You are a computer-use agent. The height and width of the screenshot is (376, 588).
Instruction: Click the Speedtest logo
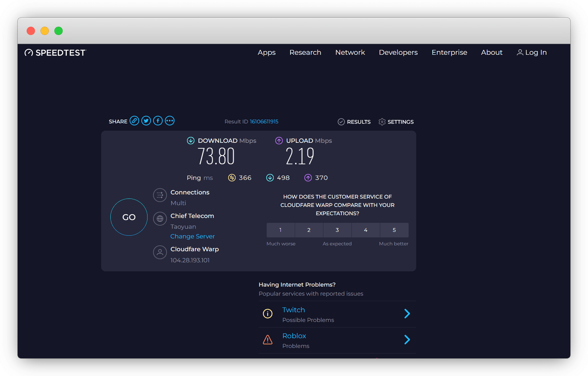tap(55, 53)
